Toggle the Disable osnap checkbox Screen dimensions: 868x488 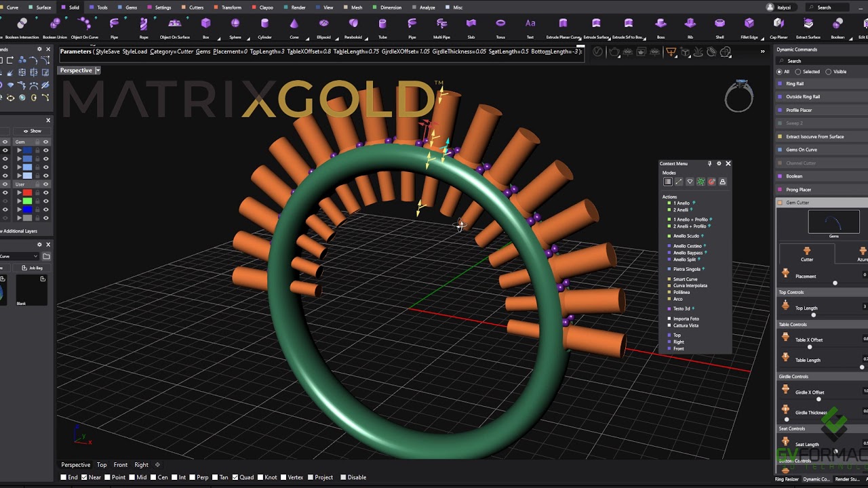pos(343,477)
